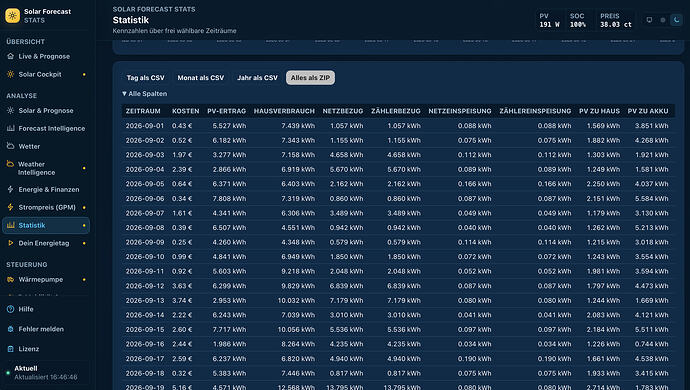The height and width of the screenshot is (390, 690).
Task: Switch to dark mode moon toggle
Action: (676, 20)
